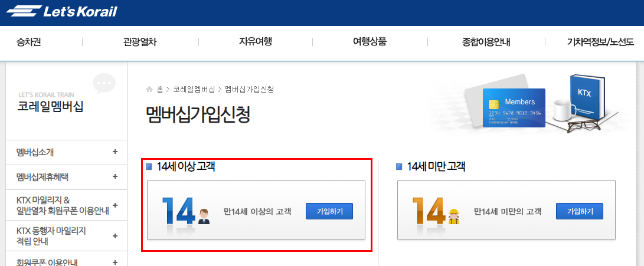Click 가입하기 for 만14세 미만의 고객
Screen dimensions: 644x266
(580, 211)
